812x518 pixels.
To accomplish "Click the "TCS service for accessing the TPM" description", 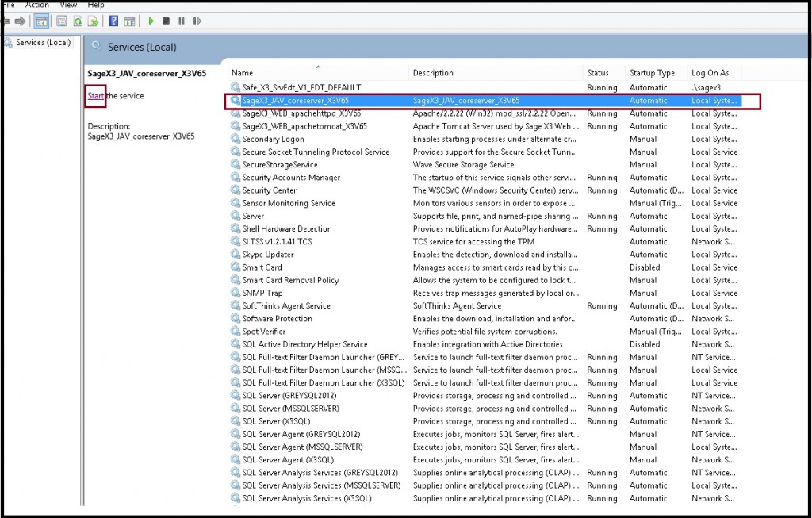I will [473, 241].
